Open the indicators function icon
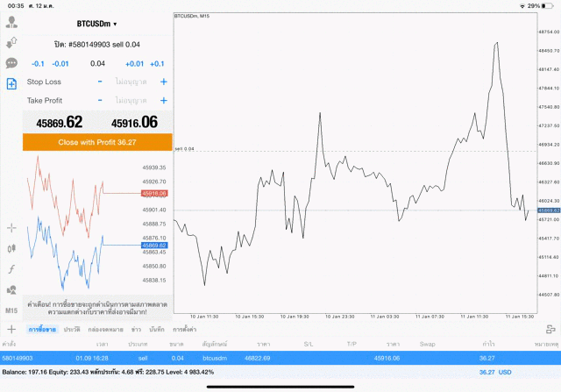Viewport: 561px width, 392px height. 11,268
